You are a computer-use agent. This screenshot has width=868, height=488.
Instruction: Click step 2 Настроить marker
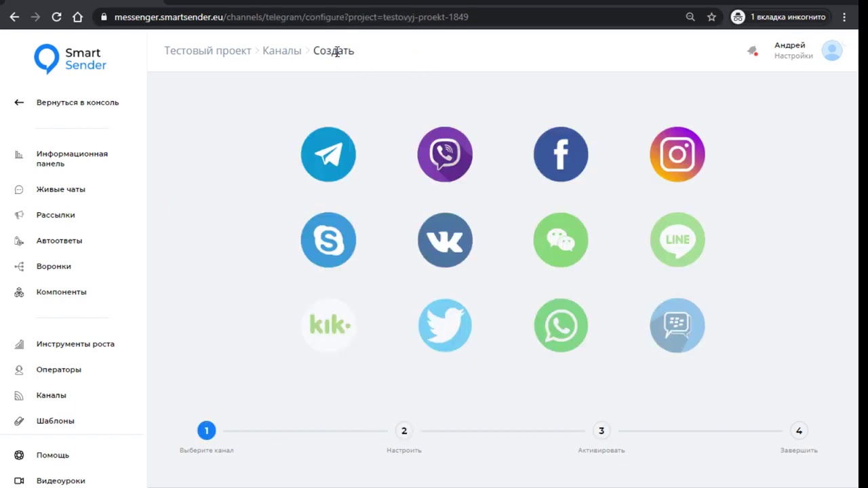coord(404,430)
